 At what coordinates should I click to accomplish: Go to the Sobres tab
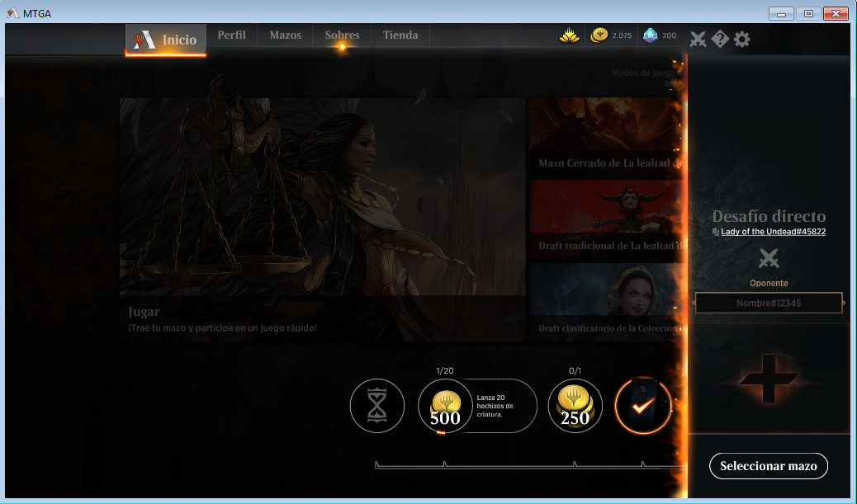(x=342, y=35)
